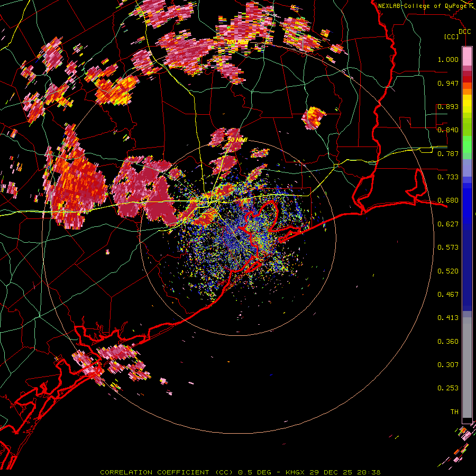Pick the 0.680 legend label

[x=448, y=200]
